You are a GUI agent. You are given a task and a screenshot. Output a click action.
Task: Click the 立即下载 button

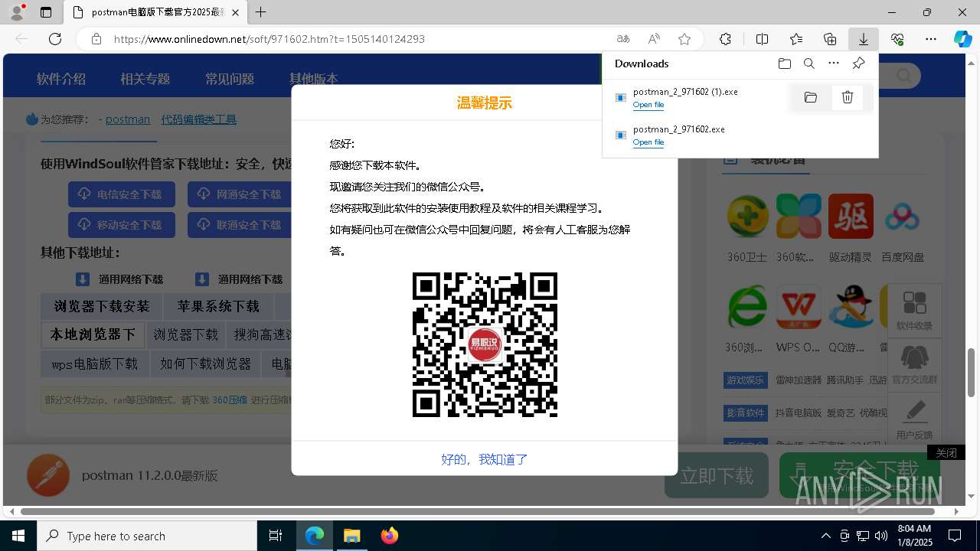[717, 475]
